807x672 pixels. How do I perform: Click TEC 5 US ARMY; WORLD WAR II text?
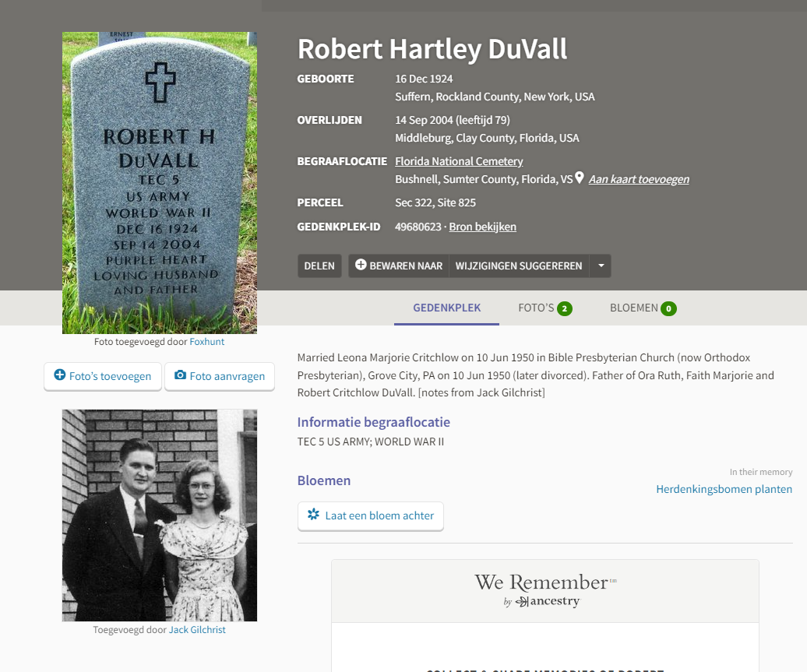[371, 442]
